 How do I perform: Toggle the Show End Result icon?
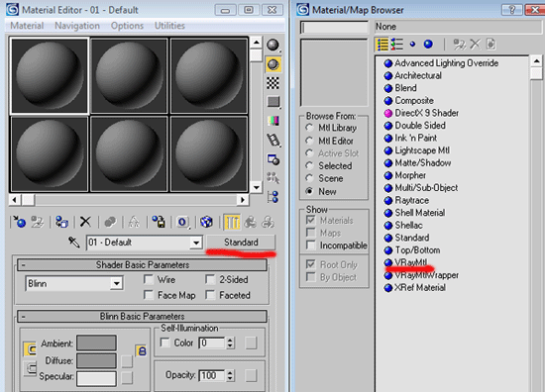[x=232, y=222]
